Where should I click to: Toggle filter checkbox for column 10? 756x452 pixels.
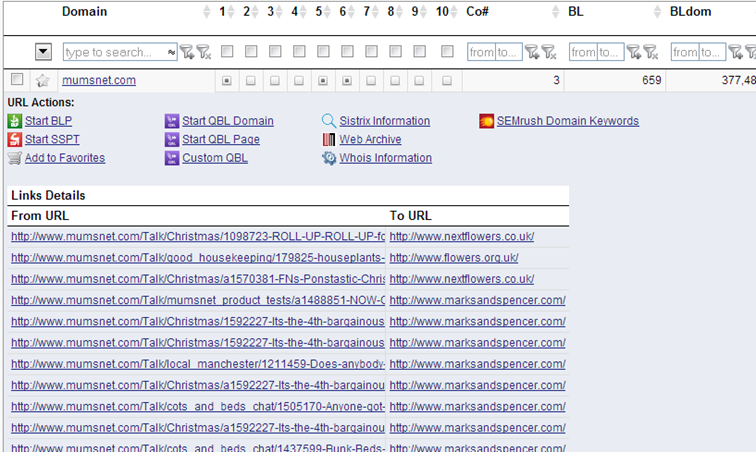(447, 51)
